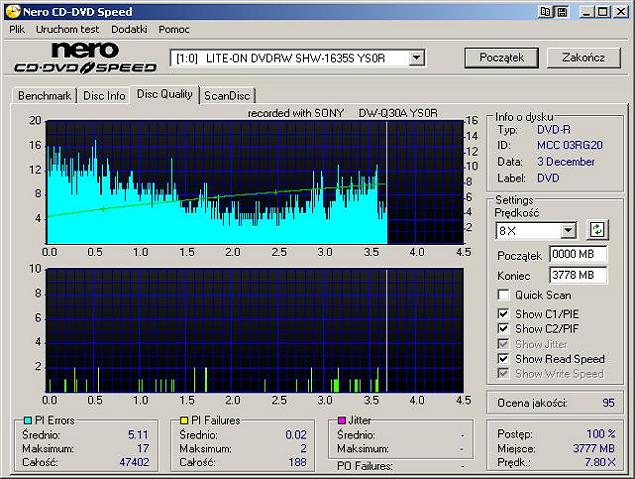Screen dimensions: 635x479
Task: Disable Show Read Speed checkbox
Action: [x=503, y=359]
